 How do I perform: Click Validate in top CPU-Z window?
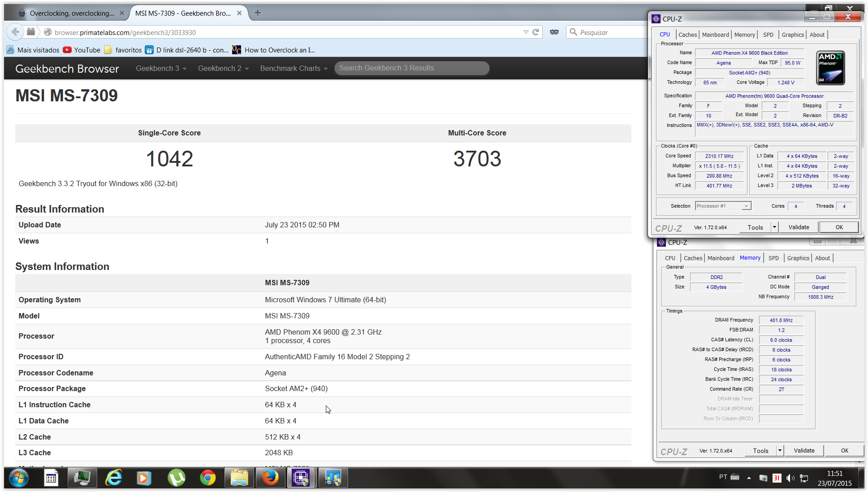point(799,227)
